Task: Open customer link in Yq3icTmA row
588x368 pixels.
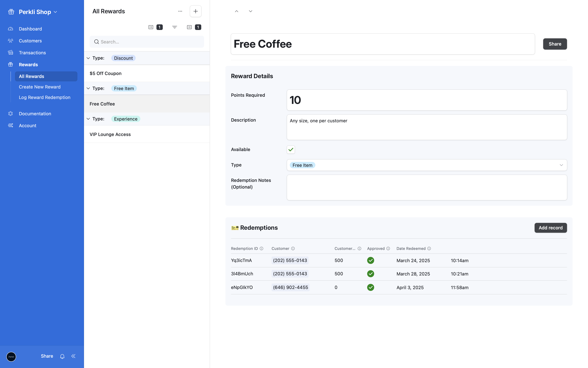Action: (x=290, y=260)
